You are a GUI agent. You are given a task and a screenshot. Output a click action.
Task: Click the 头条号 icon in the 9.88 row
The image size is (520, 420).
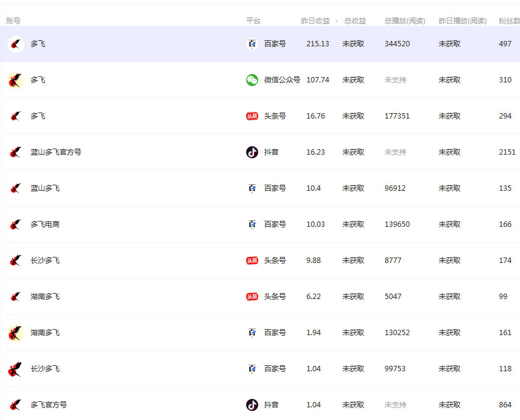point(252,261)
